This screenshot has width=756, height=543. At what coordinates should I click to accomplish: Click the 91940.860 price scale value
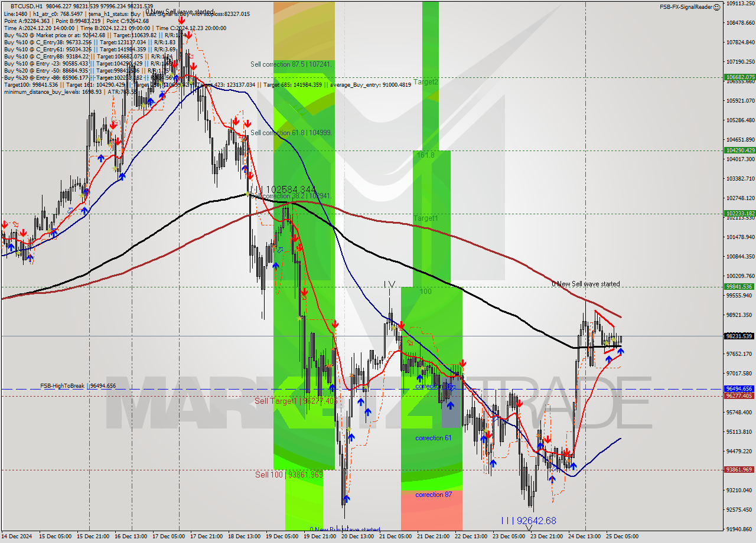[739, 529]
